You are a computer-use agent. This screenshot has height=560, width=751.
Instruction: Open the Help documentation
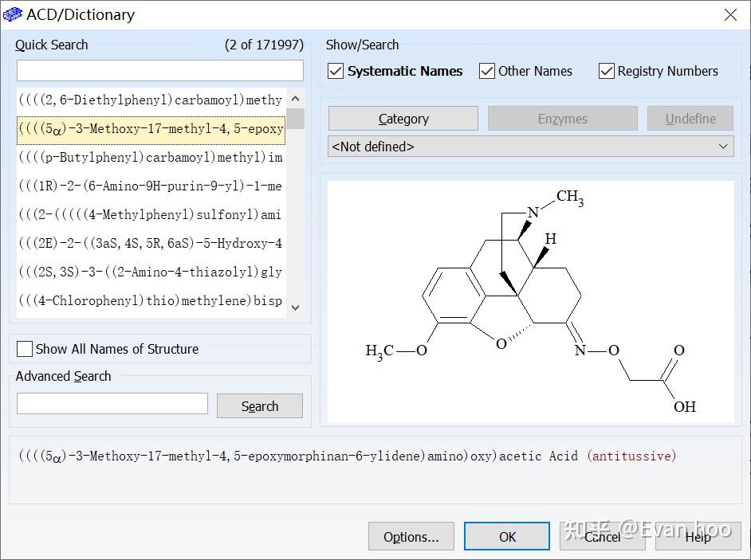[698, 536]
